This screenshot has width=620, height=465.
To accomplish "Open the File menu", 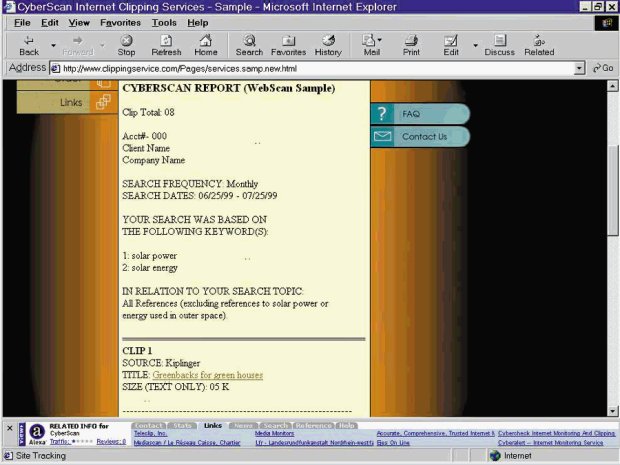I will [22, 23].
